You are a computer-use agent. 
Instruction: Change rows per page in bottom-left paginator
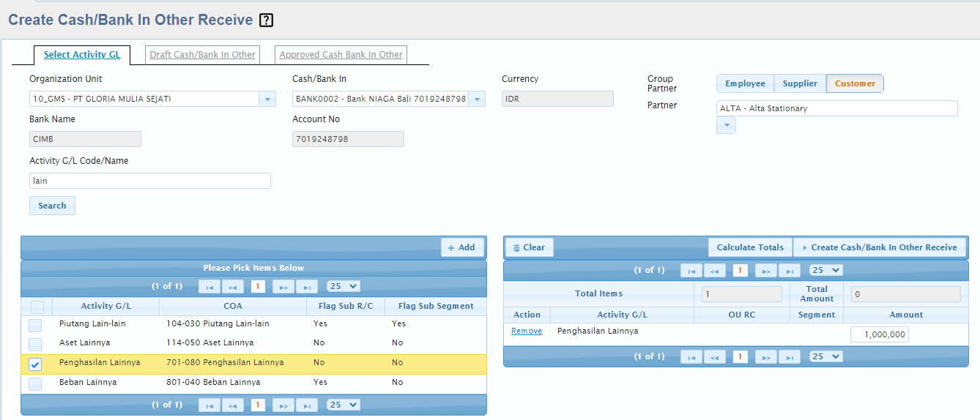[344, 405]
